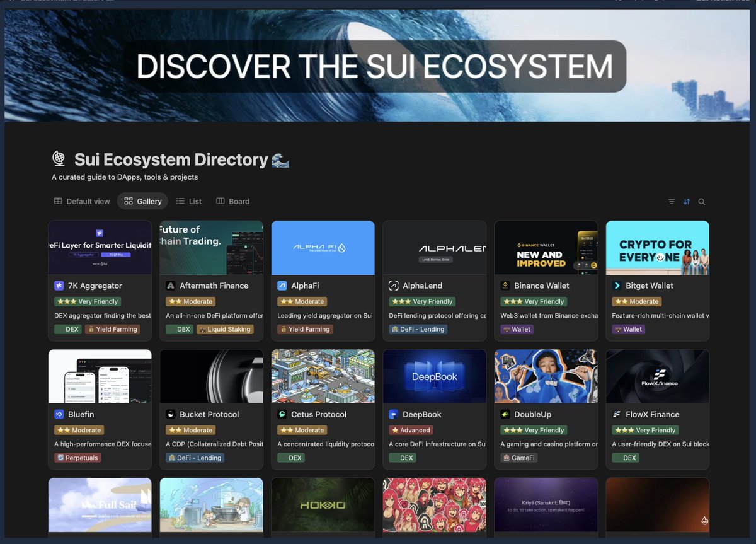Click the DoubleUp logo icon
Image resolution: width=756 pixels, height=544 pixels.
click(x=505, y=414)
